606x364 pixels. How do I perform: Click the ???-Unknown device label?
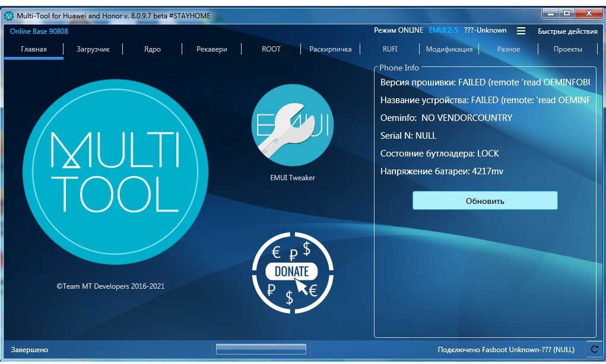point(485,30)
